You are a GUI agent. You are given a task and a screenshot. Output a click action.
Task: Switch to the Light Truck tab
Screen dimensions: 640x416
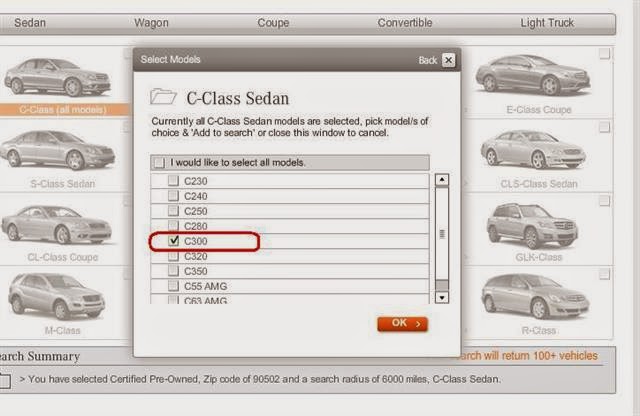547,23
